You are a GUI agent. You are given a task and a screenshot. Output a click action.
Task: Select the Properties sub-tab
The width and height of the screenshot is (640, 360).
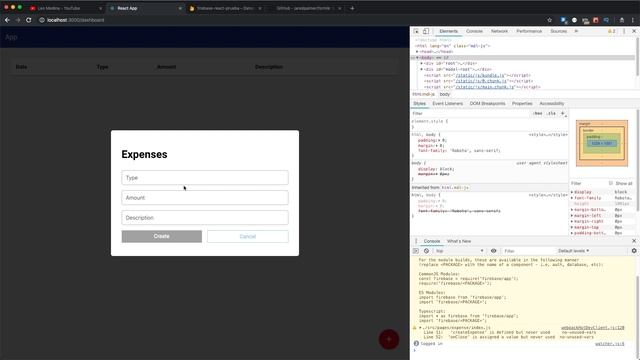point(522,104)
